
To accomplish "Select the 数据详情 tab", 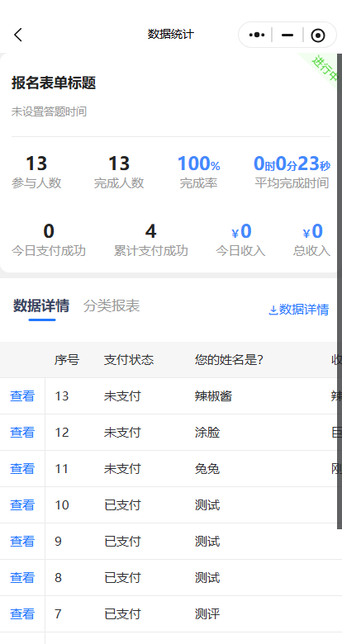I will (41, 305).
